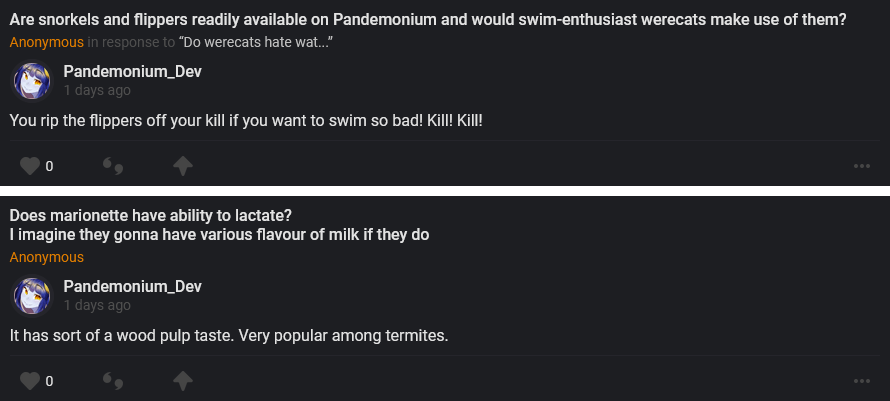Like the wood pulp taste answer

pyautogui.click(x=30, y=381)
